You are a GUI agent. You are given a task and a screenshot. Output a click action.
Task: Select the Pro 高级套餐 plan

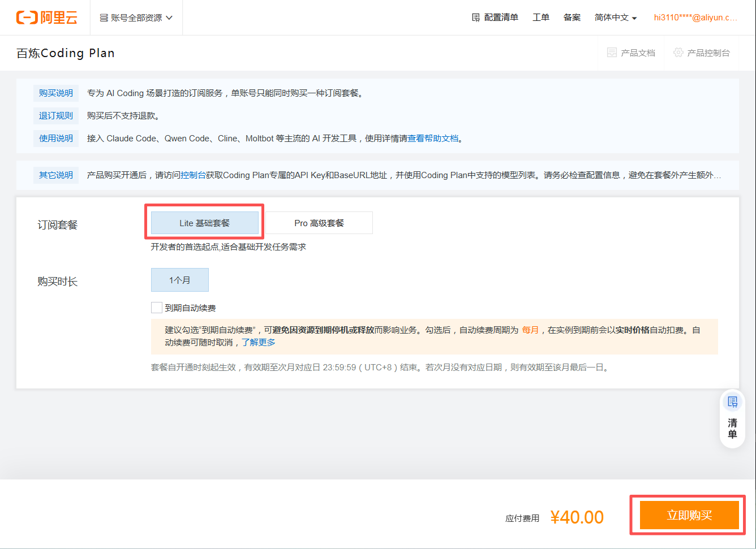pyautogui.click(x=319, y=223)
